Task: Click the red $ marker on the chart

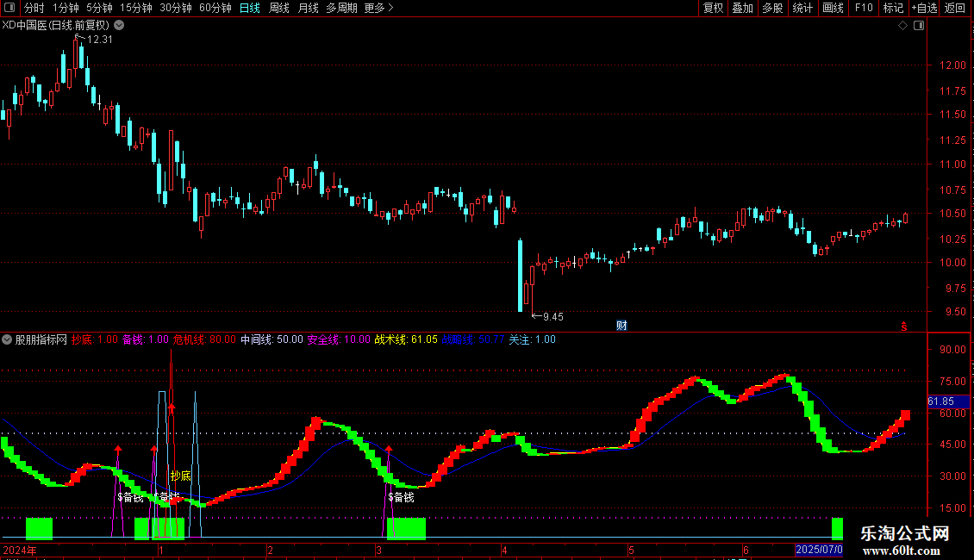Action: 904,327
